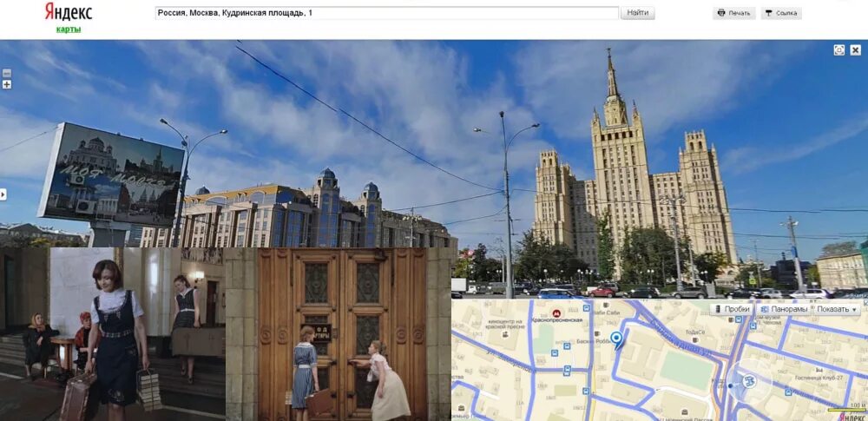Screen dimensions: 868x421
Task: Toggle the Панорамы layer button
Action: tap(783, 309)
